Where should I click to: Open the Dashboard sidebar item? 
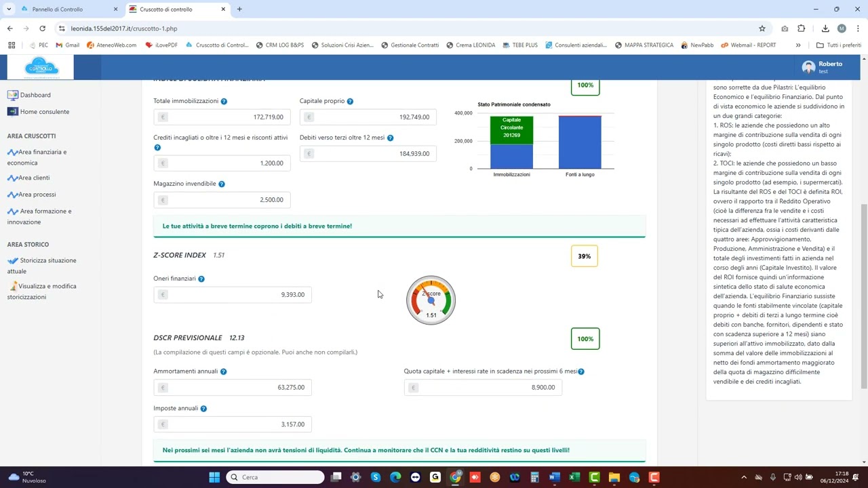point(35,95)
